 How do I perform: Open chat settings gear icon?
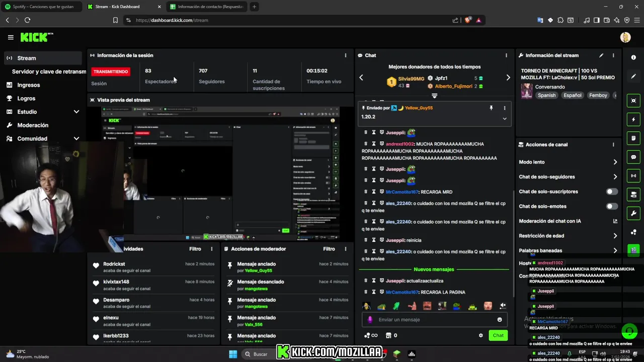point(480,335)
